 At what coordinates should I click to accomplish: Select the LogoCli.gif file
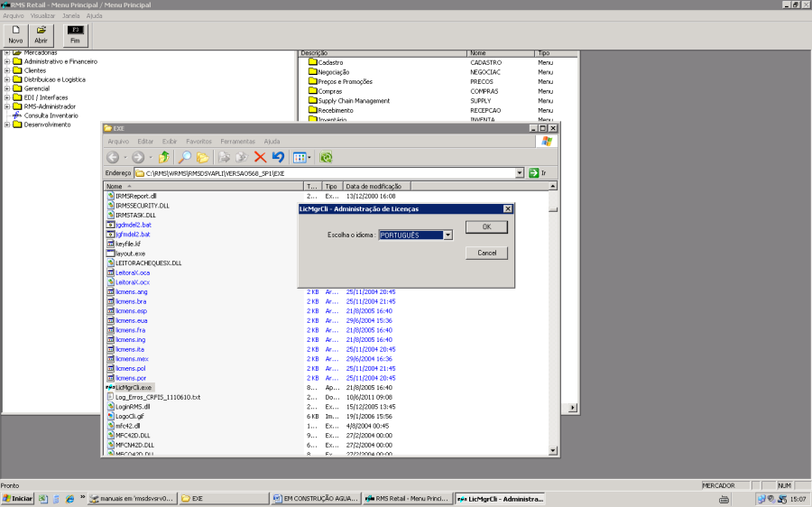pos(129,417)
